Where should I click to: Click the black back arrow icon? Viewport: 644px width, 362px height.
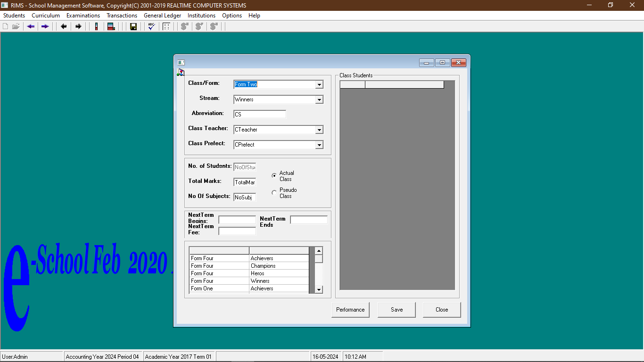[64, 26]
